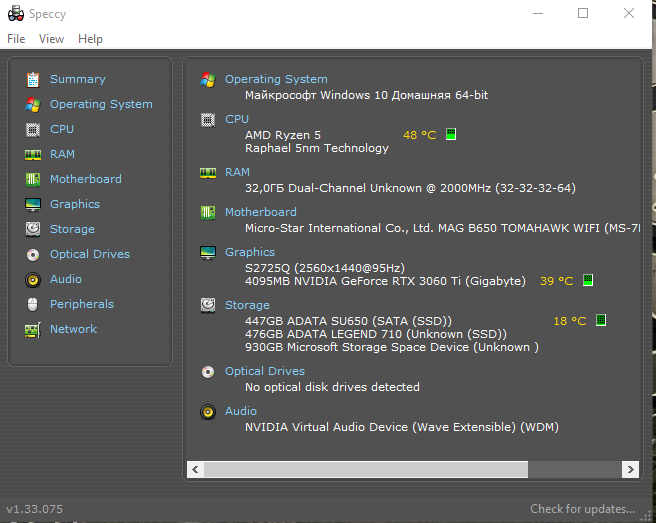This screenshot has width=656, height=523.
Task: Open the File menu
Action: (x=16, y=39)
